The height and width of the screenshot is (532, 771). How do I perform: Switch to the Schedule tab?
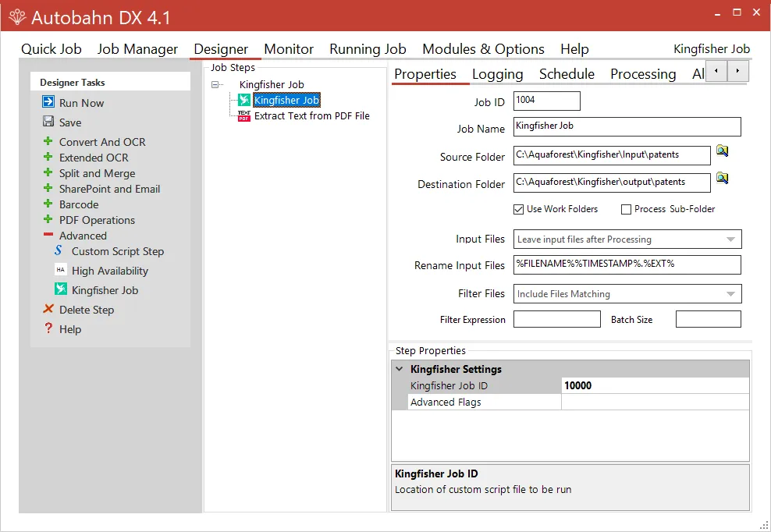pos(567,74)
